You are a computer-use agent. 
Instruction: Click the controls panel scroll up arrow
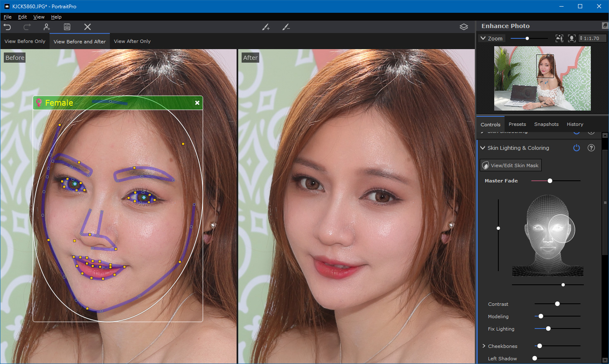(x=605, y=135)
